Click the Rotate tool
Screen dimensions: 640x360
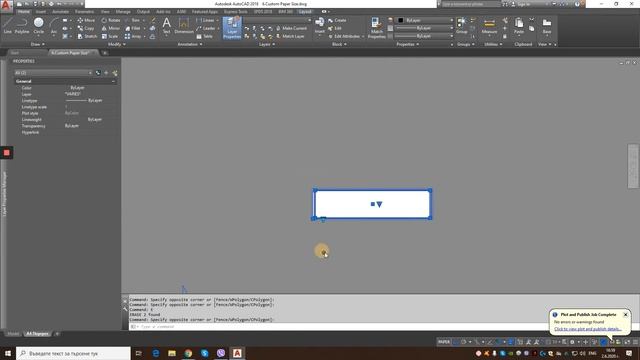point(111,20)
